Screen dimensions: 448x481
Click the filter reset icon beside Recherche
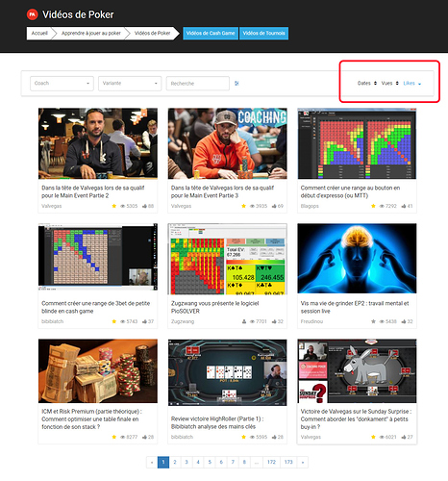[x=236, y=84]
